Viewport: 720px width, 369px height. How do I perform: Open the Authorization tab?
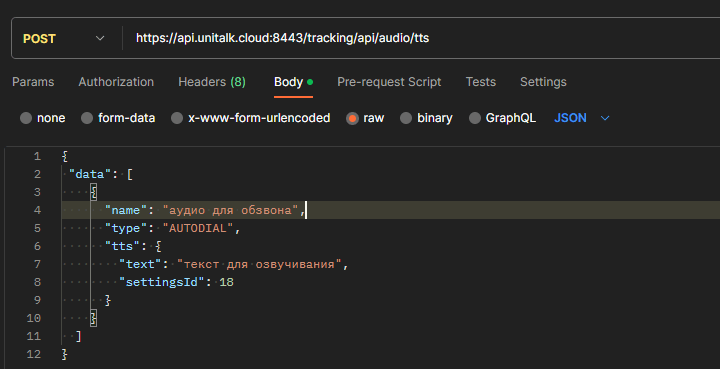pos(116,82)
